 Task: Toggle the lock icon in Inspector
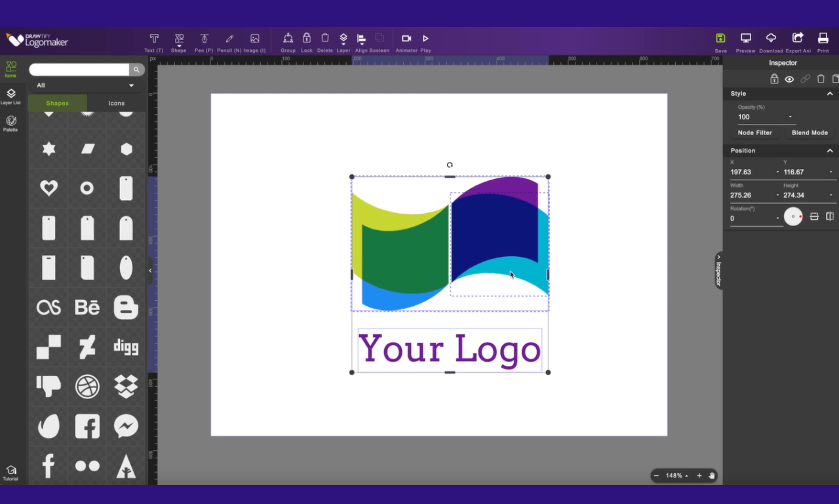(x=774, y=79)
